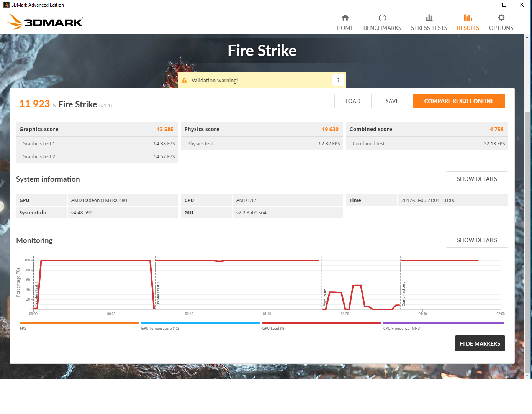The width and height of the screenshot is (532, 414).
Task: Click the Physics score value 19 630
Action: pyautogui.click(x=330, y=129)
